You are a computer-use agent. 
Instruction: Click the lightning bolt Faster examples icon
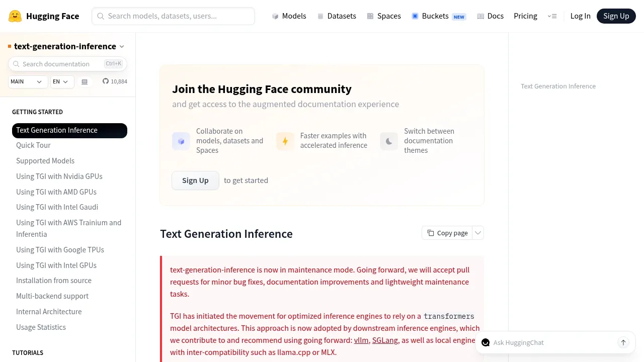pyautogui.click(x=285, y=141)
